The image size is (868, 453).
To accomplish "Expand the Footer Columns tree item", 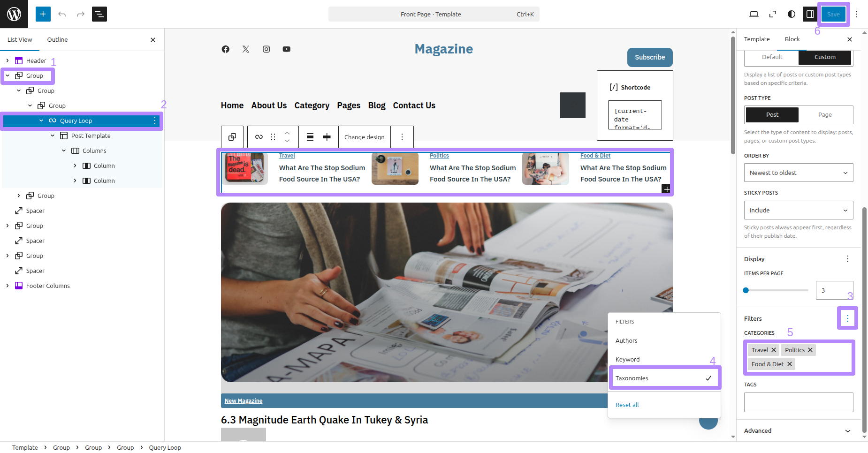I will tap(8, 286).
